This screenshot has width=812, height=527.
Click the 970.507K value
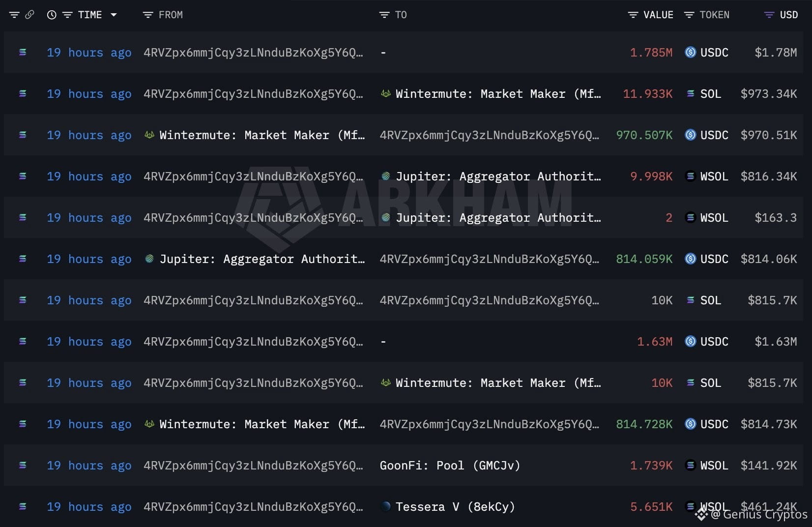coord(644,135)
